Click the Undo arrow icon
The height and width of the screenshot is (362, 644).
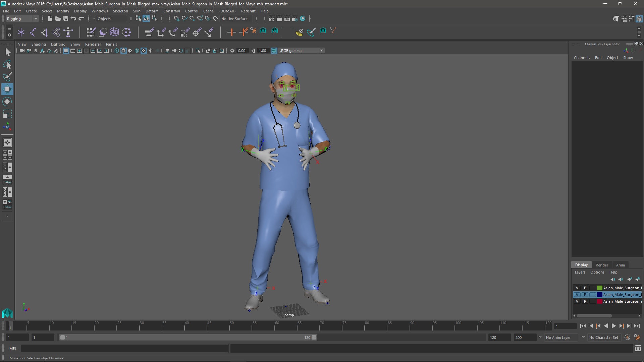(73, 19)
